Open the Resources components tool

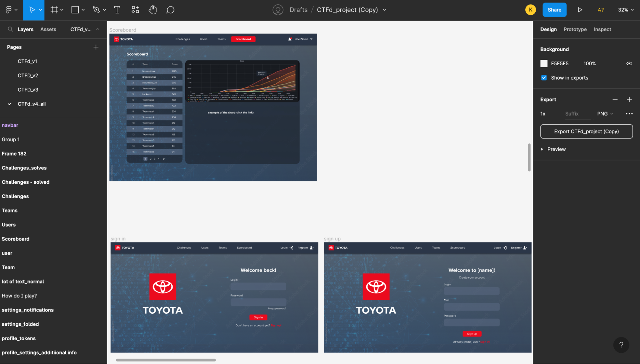tap(135, 10)
